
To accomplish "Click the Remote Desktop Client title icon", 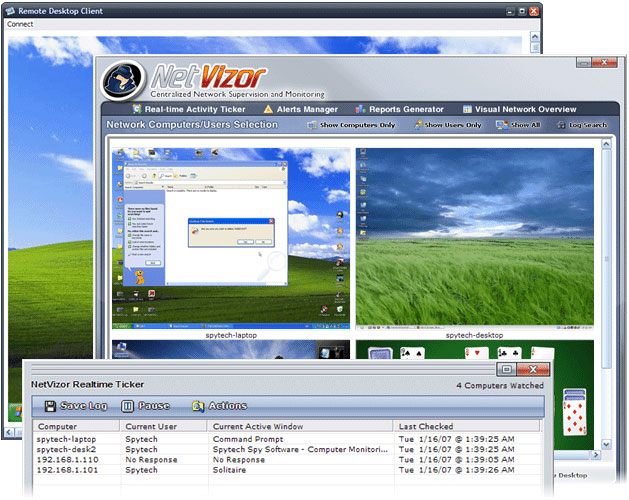I will (10, 11).
